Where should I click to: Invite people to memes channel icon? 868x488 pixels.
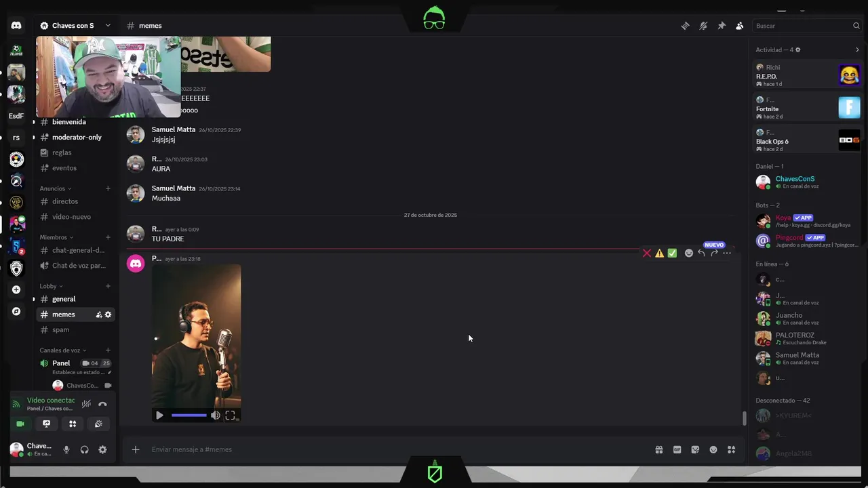coord(99,314)
